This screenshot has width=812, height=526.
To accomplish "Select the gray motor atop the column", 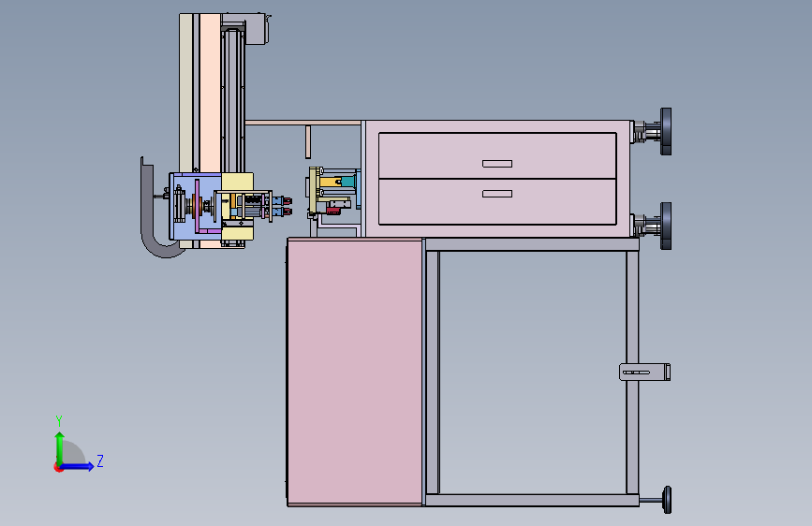I will point(257,29).
